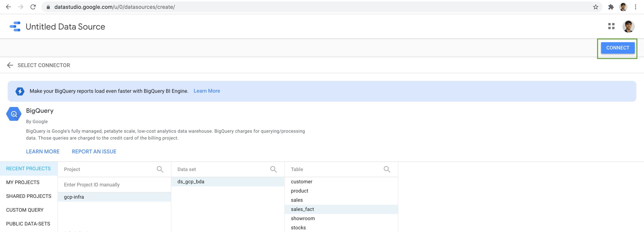Select the stocks table
The width and height of the screenshot is (644, 232).
[341, 228]
